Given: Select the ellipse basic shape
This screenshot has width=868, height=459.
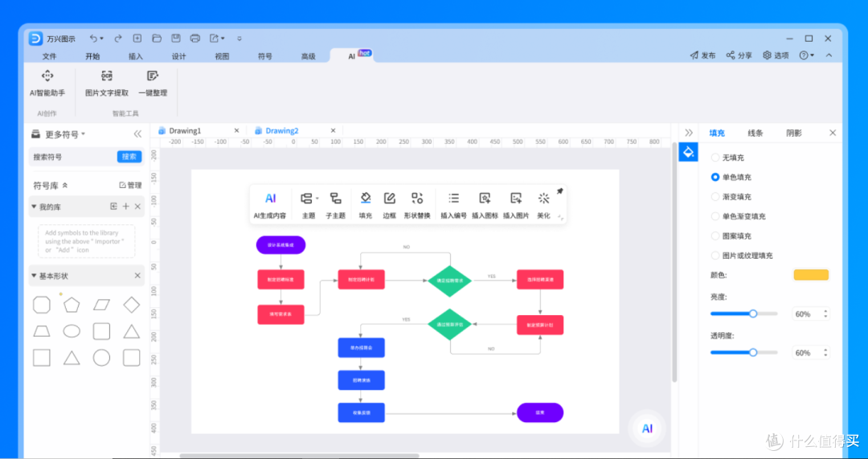Looking at the screenshot, I should coord(72,332).
